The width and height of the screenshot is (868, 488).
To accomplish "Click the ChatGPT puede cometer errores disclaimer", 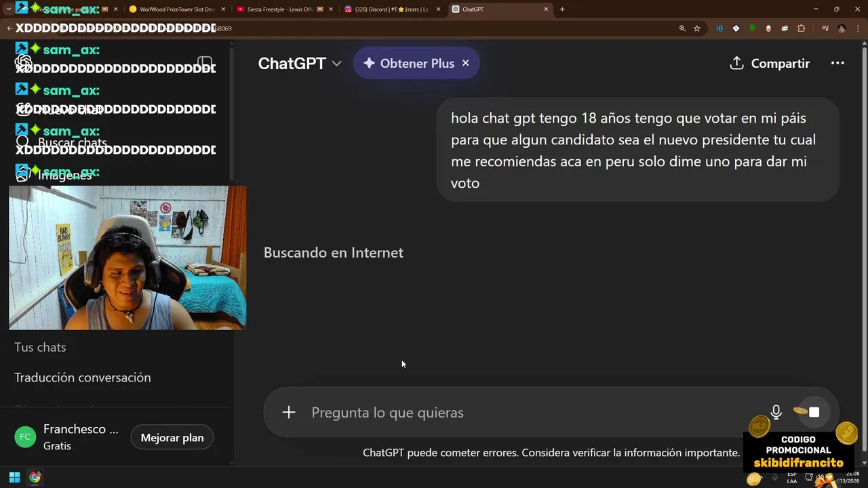I will 551,453.
